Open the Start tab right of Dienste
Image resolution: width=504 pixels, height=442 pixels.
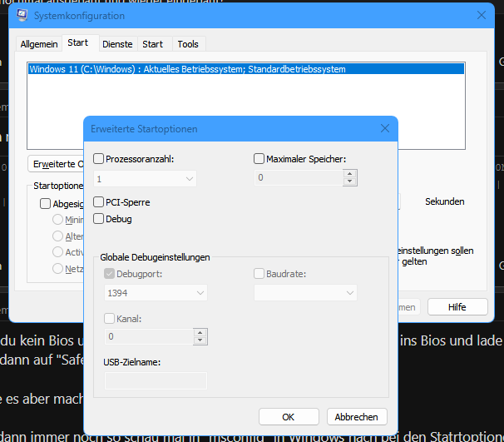click(153, 44)
